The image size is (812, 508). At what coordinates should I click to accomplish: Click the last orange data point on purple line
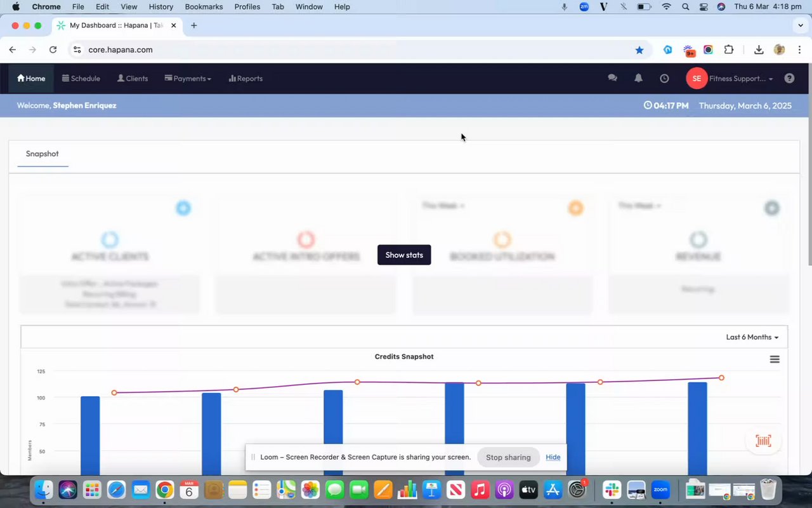(721, 378)
